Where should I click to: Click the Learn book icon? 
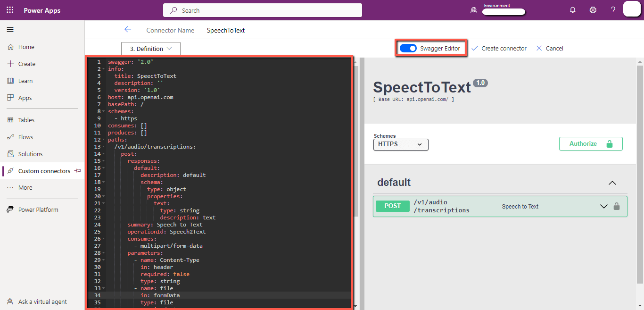pyautogui.click(x=10, y=81)
